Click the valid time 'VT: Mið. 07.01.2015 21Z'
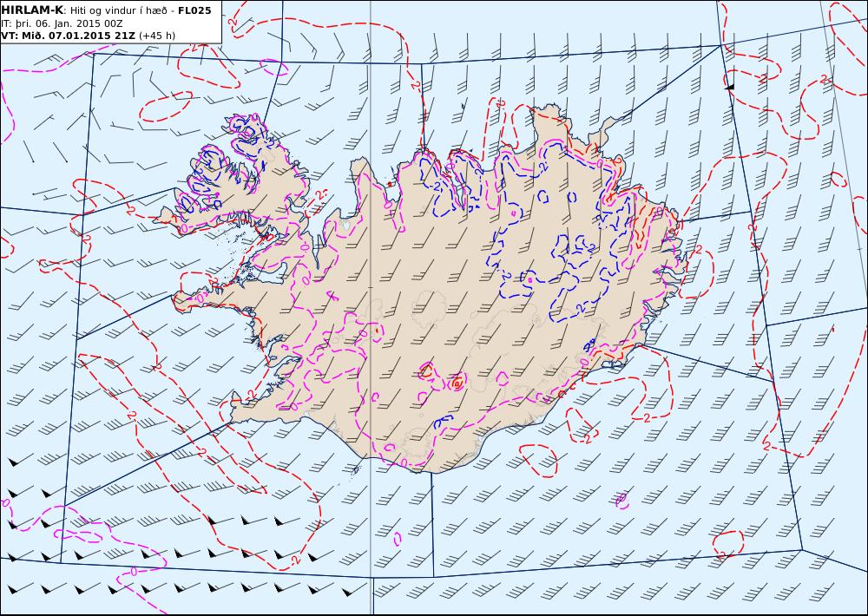Screen dimensions: 868x616 click(x=68, y=36)
